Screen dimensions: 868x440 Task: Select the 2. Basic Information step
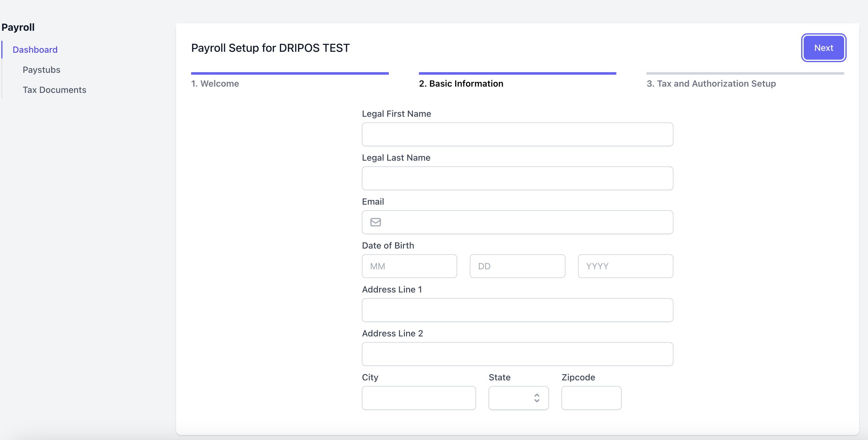461,83
